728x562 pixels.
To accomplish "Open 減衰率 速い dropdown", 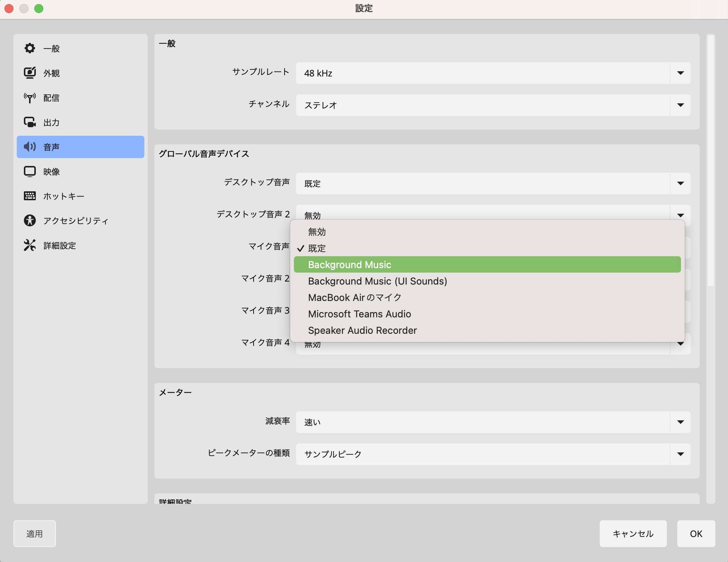I will pyautogui.click(x=493, y=422).
